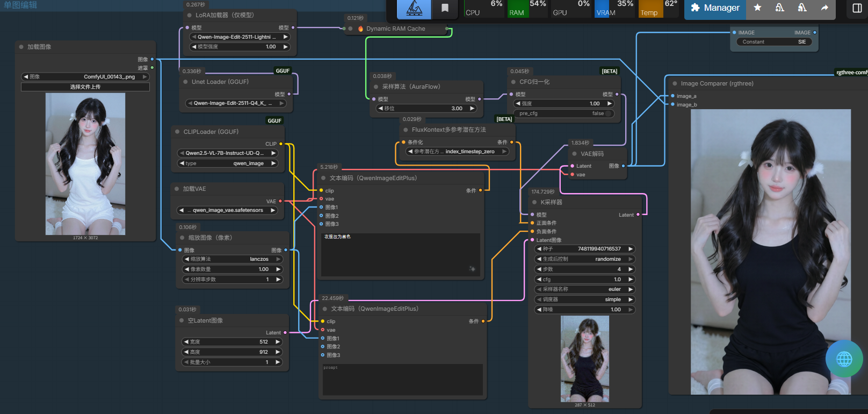Open the ComfyUI_00143_.png image selector

[x=85, y=77]
